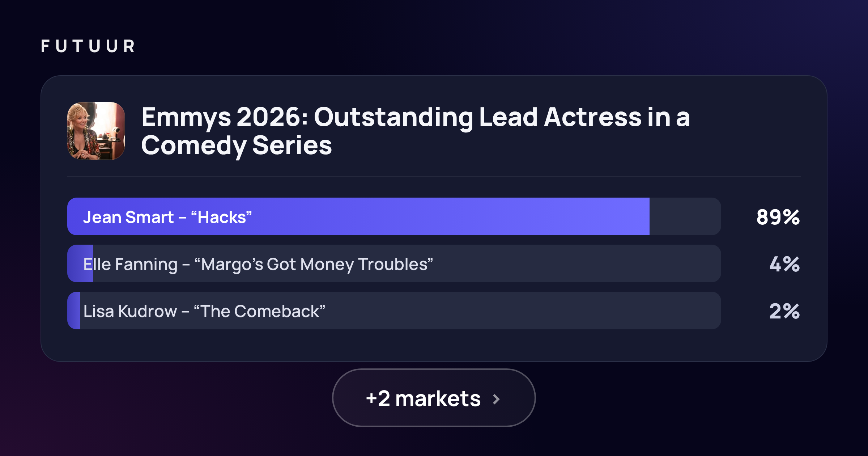Select the Jean Smart – "Hacks" option label
Image resolution: width=868 pixels, height=456 pixels.
[167, 217]
